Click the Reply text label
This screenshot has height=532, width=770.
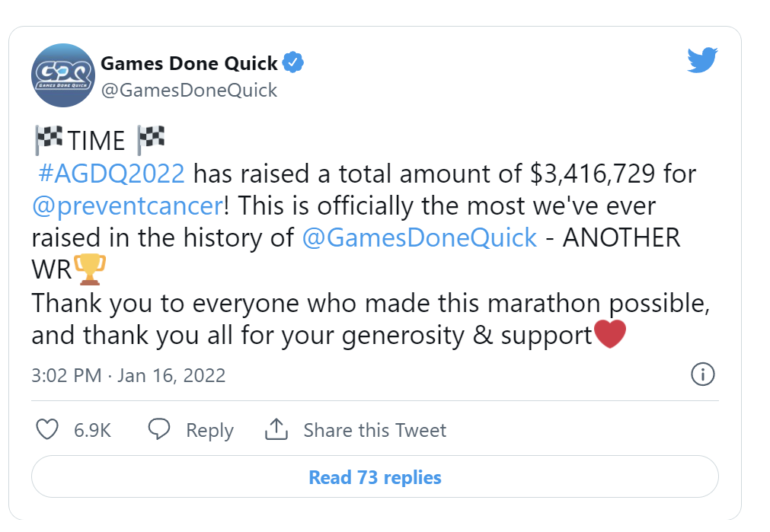point(209,430)
